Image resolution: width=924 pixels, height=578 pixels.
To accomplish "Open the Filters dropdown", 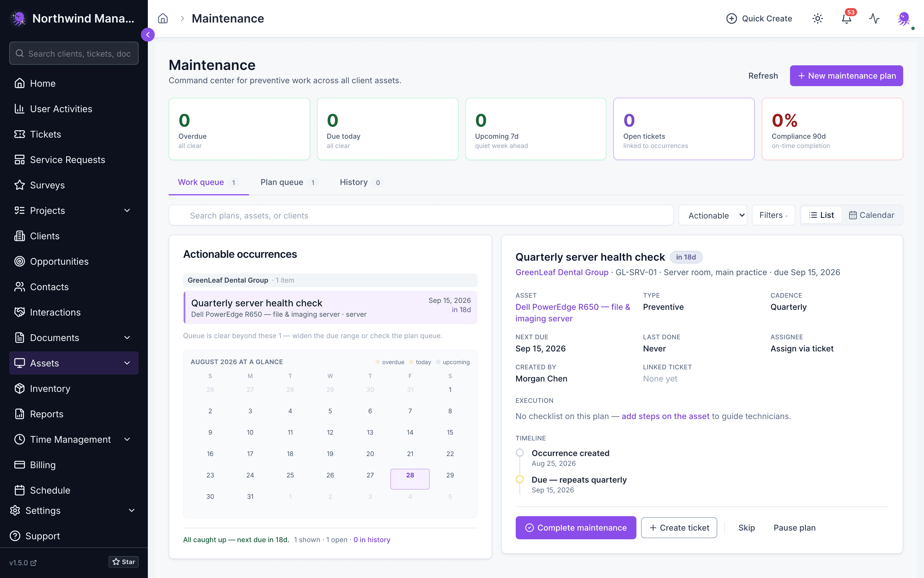I will tap(773, 215).
